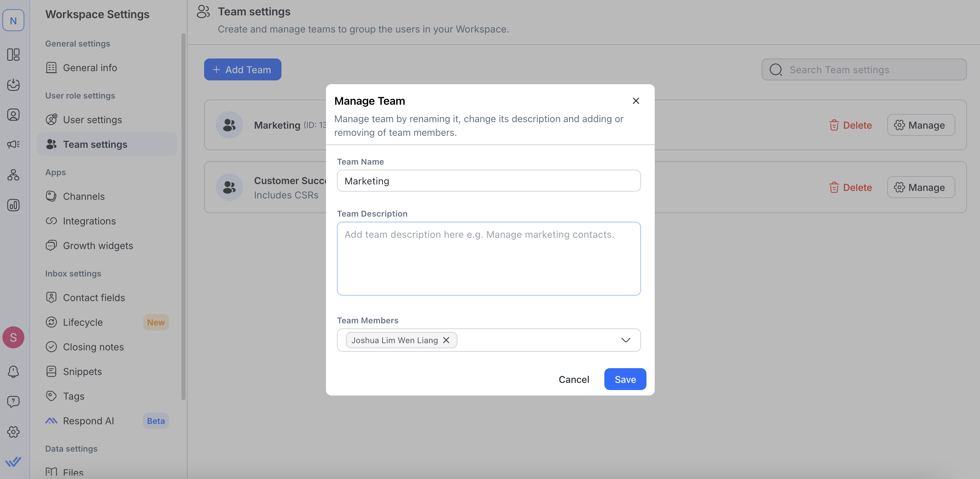The height and width of the screenshot is (479, 980).
Task: Click the sidebar vertical scrollbar
Action: point(184,217)
